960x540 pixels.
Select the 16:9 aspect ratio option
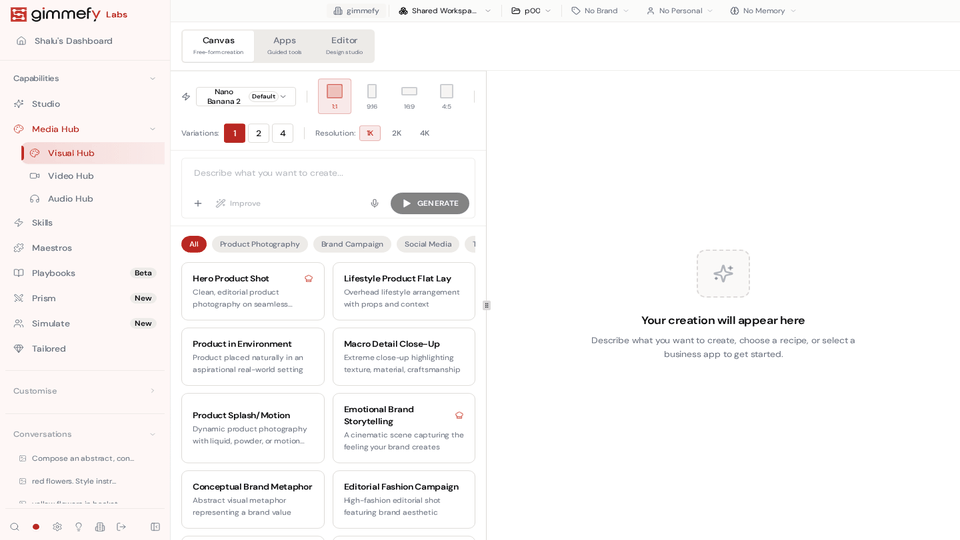[x=409, y=96]
